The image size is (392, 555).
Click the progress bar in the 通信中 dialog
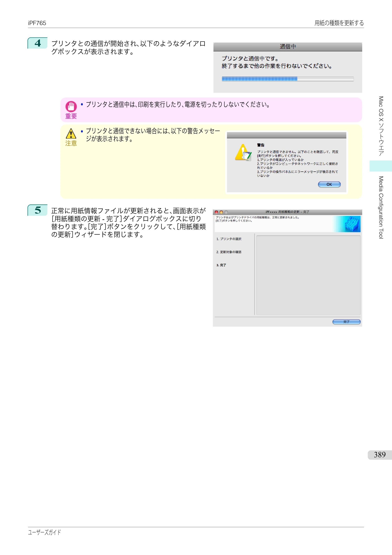(x=288, y=79)
